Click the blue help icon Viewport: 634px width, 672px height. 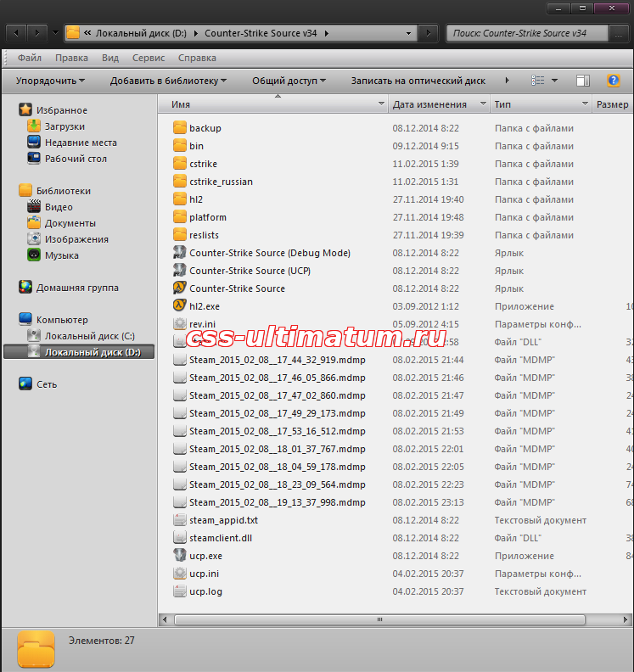coord(614,80)
